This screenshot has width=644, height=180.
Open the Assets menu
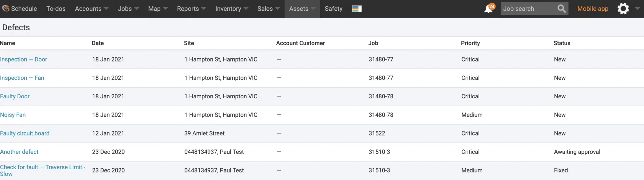point(302,9)
